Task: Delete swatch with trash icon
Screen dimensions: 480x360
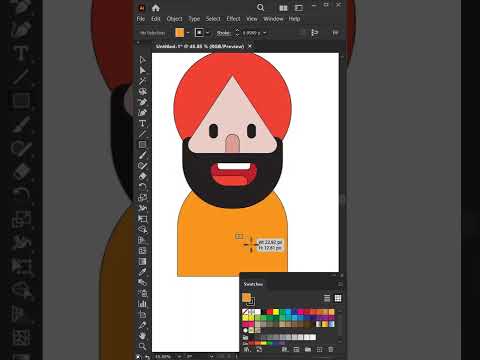Action: tap(331, 349)
